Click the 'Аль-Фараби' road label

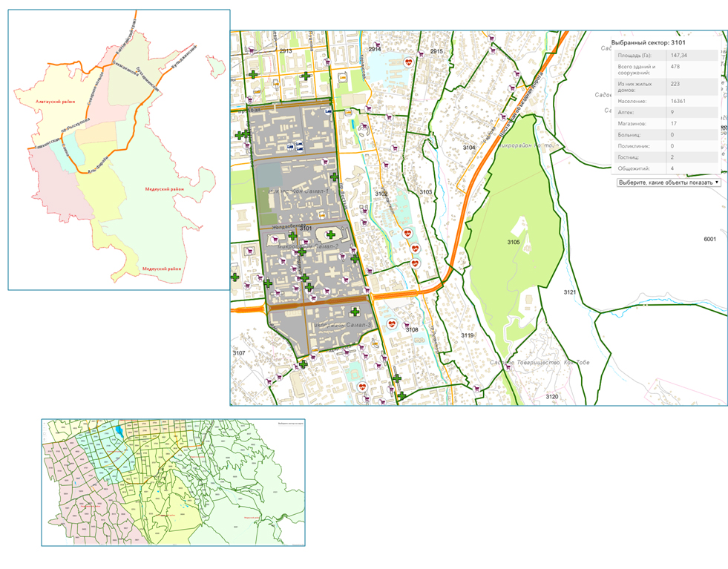(99, 165)
